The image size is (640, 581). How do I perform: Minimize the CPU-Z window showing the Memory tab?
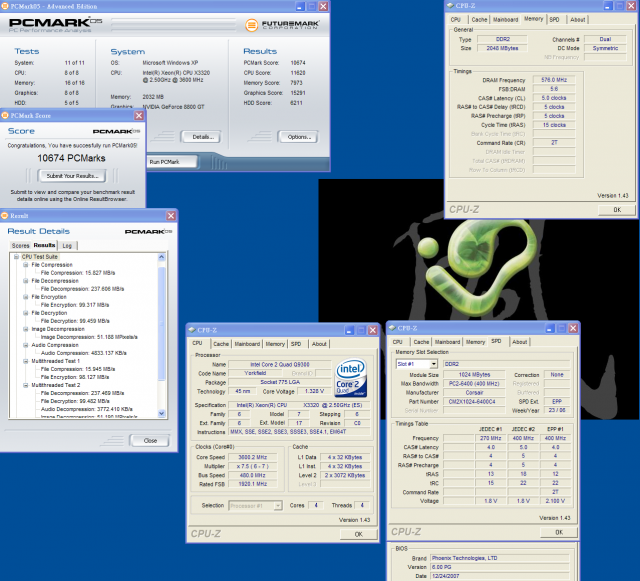coord(608,6)
